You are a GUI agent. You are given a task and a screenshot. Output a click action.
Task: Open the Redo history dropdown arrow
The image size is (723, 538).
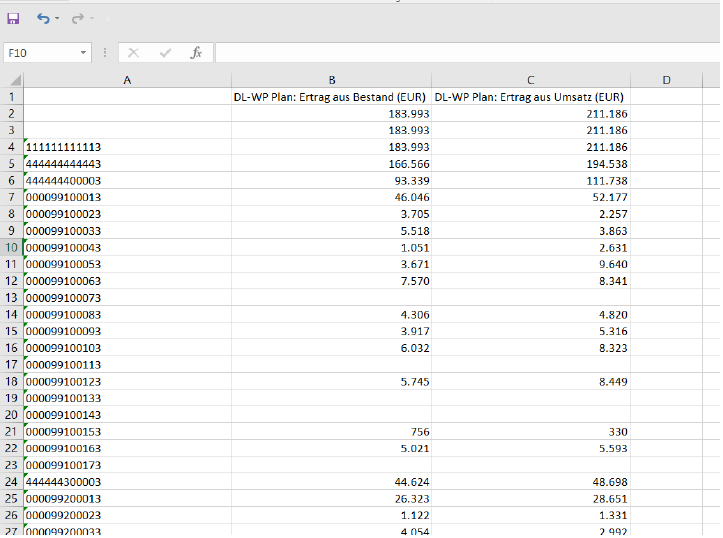[x=92, y=18]
